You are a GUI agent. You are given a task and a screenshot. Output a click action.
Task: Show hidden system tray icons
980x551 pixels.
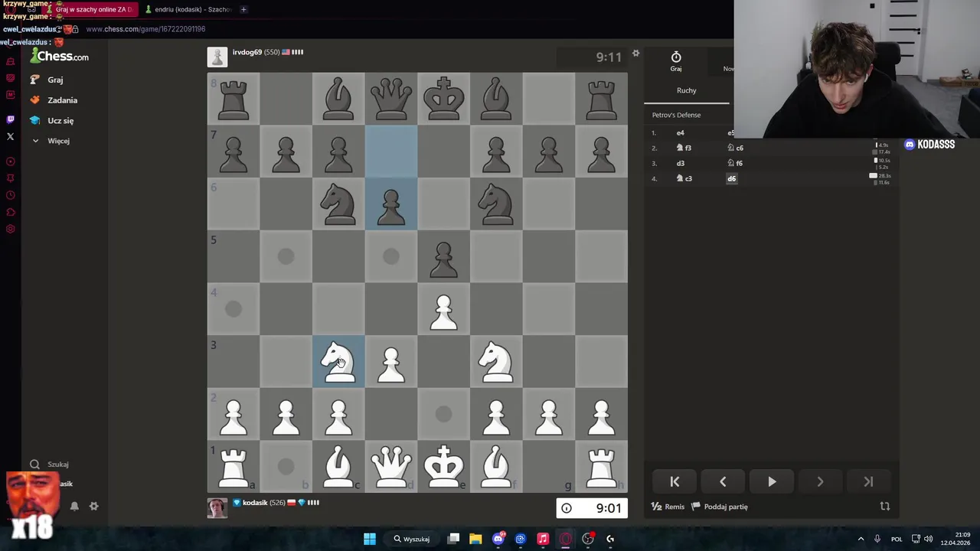(861, 539)
